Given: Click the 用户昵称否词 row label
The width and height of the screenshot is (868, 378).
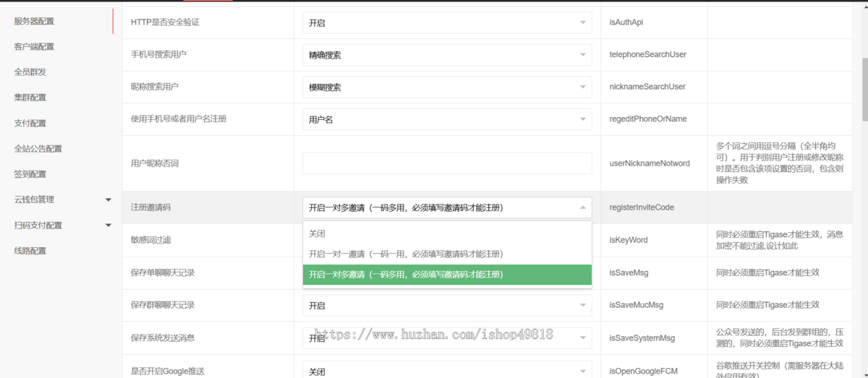Looking at the screenshot, I should (x=155, y=163).
